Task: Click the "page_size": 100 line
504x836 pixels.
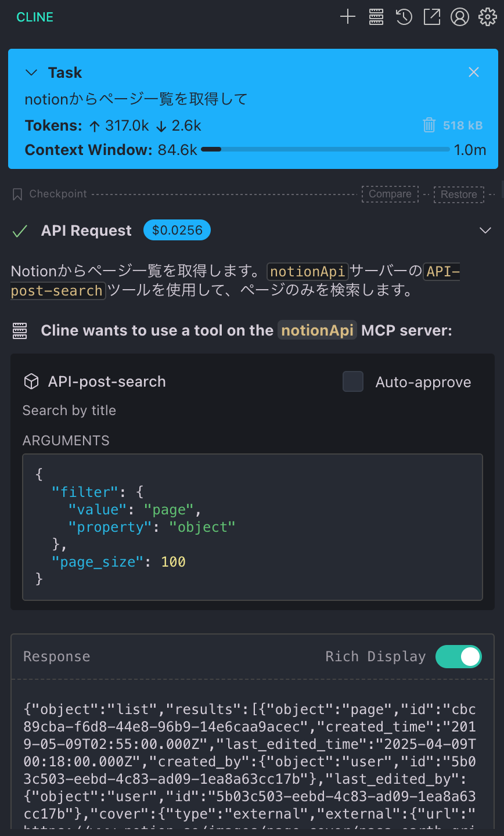Action: pos(118,562)
